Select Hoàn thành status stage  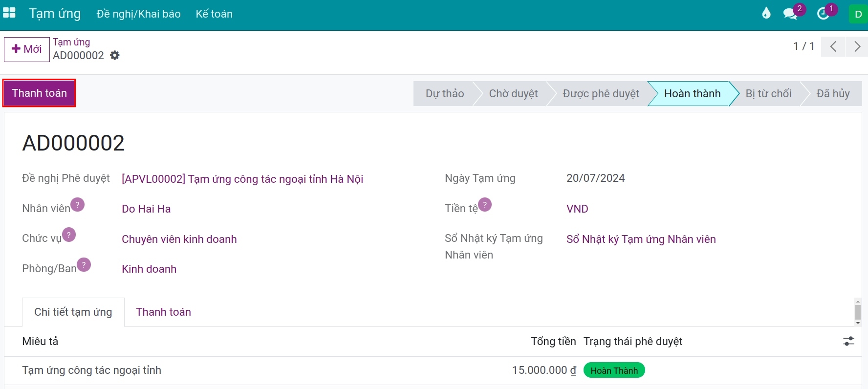tap(692, 93)
